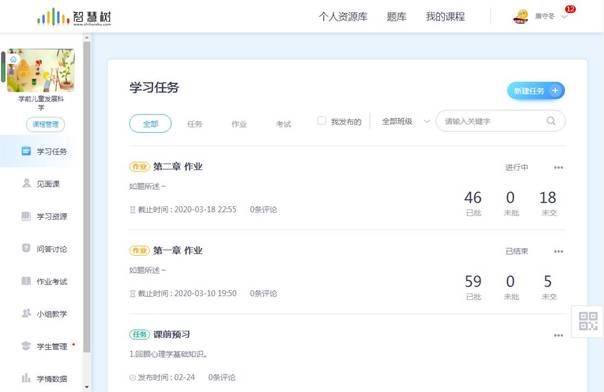This screenshot has height=392, width=604.
Task: Click 0条评论 under 课前预习
Action: [x=221, y=377]
